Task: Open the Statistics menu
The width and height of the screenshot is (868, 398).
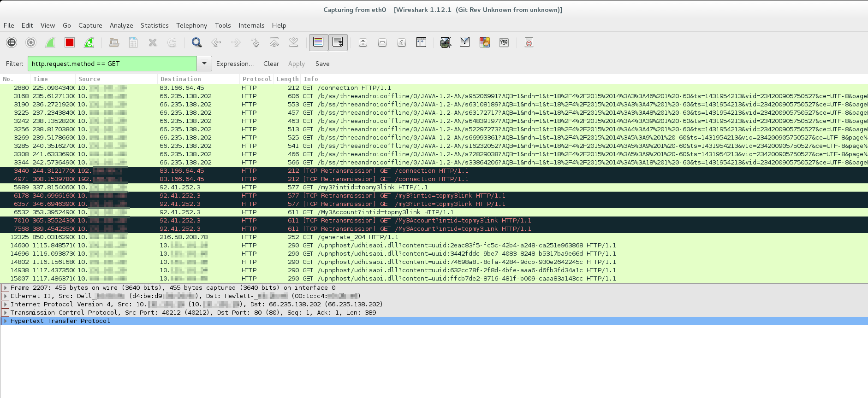Action: point(155,25)
